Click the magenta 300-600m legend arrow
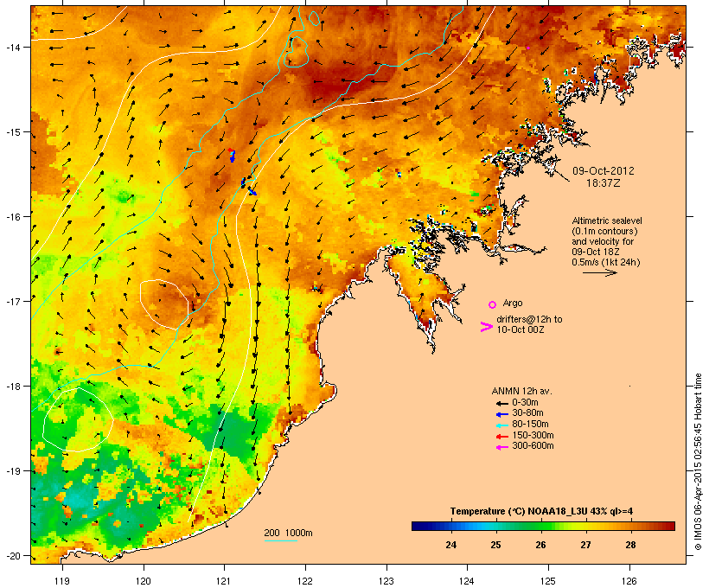Screen dimensions: 709x588 click(x=501, y=447)
